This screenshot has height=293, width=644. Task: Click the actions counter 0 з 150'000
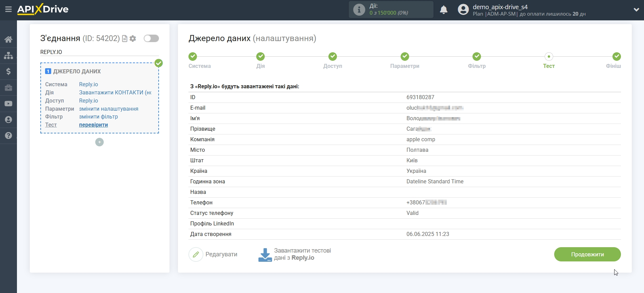click(388, 13)
